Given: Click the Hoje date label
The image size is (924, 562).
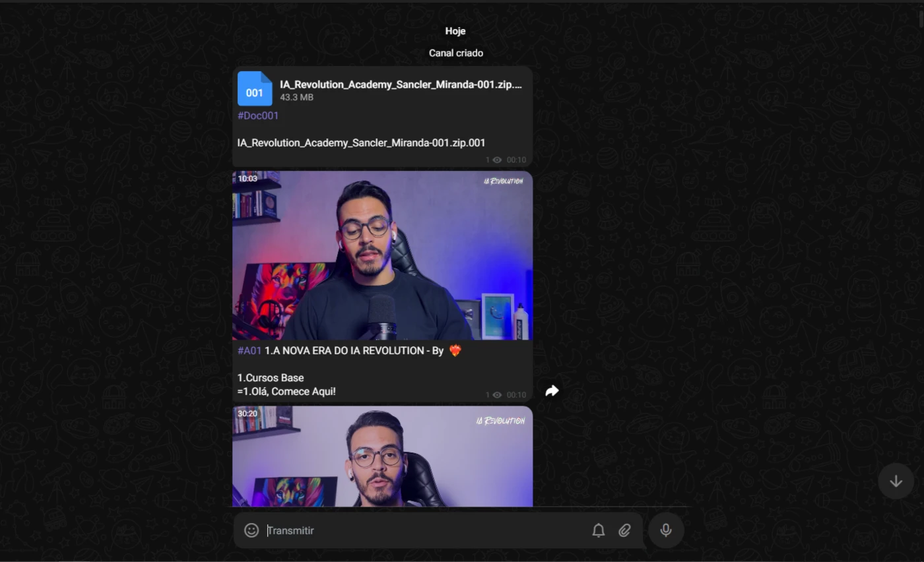Looking at the screenshot, I should pyautogui.click(x=455, y=31).
